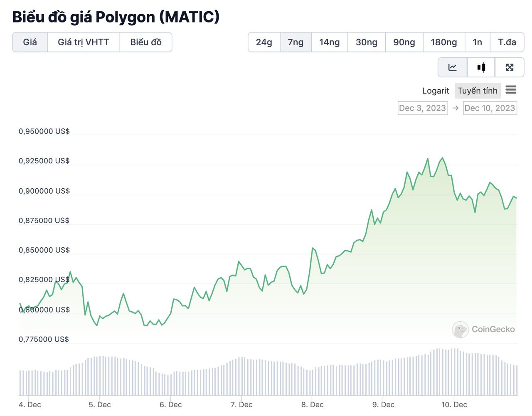
Task: Click the 4. Dec date label
Action: tap(30, 405)
